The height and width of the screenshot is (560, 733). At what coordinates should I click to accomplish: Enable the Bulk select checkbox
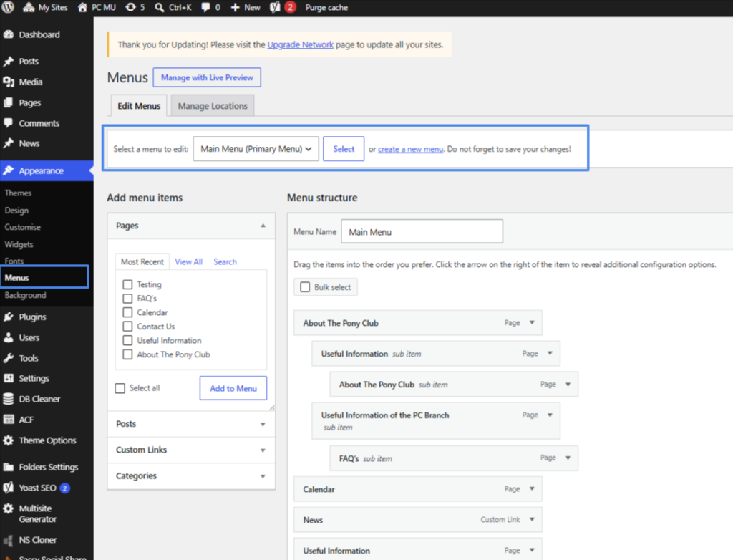click(x=305, y=286)
